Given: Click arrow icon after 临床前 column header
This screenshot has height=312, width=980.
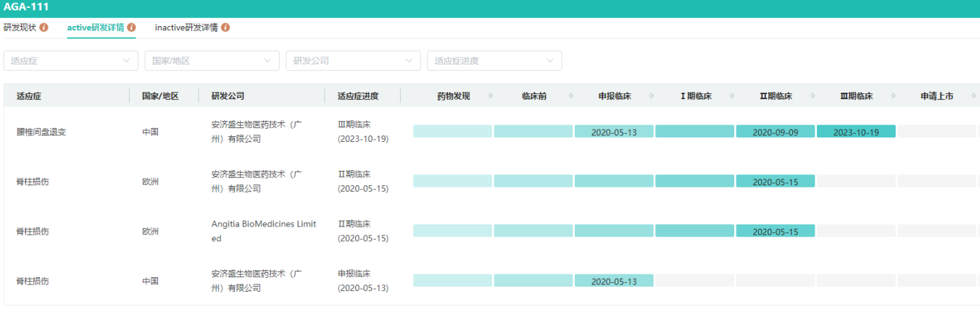Looking at the screenshot, I should (x=571, y=96).
